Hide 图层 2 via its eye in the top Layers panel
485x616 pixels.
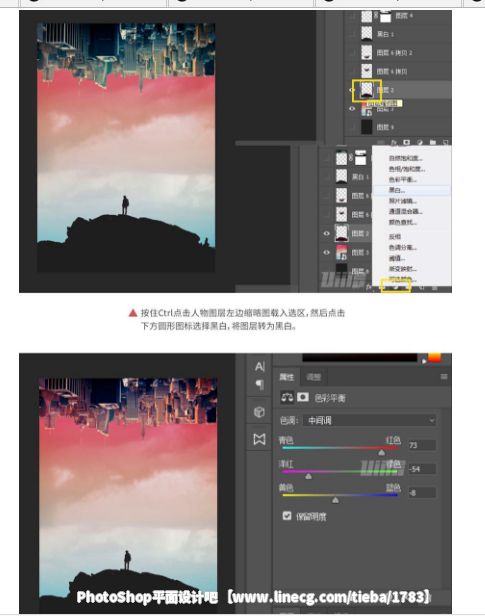[x=352, y=90]
